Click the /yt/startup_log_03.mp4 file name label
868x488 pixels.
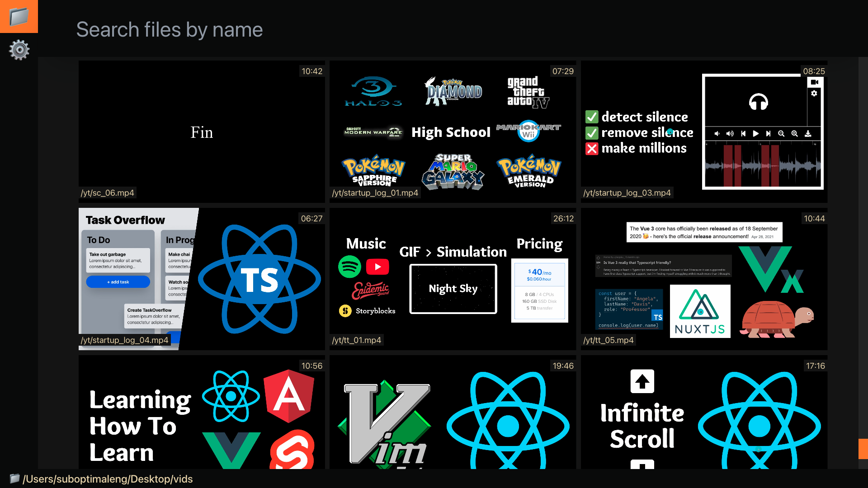point(627,193)
